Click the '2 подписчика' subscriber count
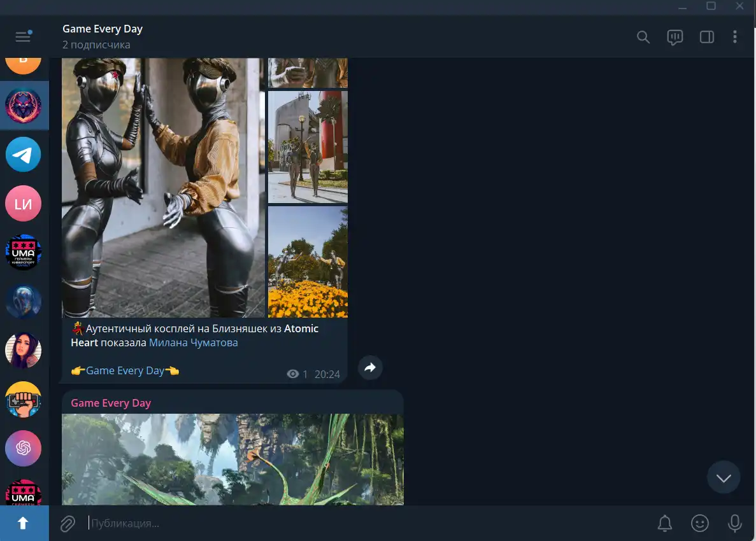Viewport: 756px width, 541px height. tap(96, 45)
